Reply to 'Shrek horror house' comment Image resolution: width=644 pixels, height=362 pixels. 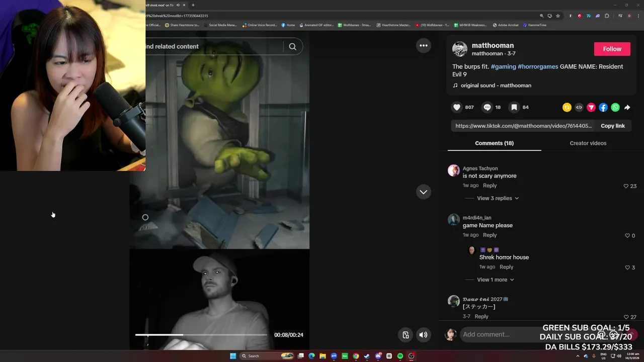506,267
